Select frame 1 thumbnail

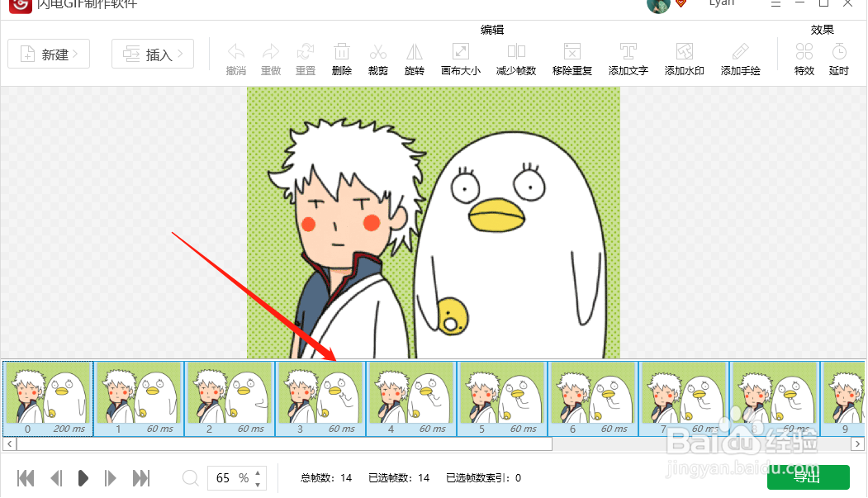pyautogui.click(x=139, y=398)
